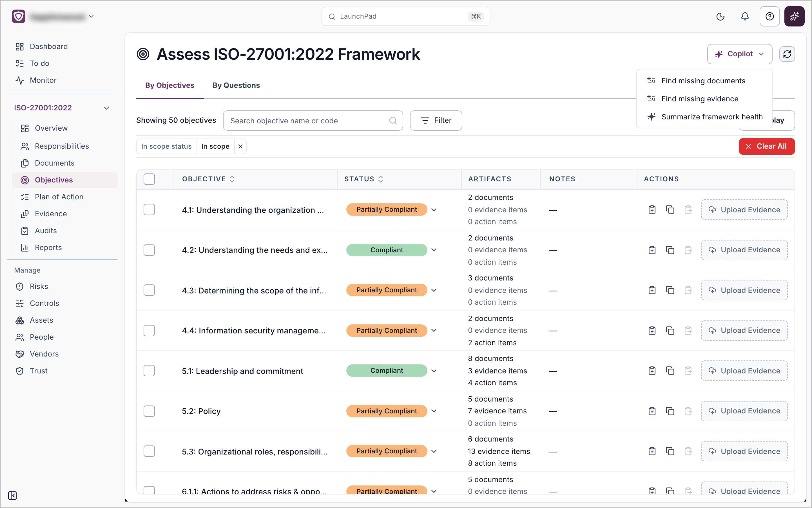Click the LaunchPad search bar
The height and width of the screenshot is (508, 812).
(x=405, y=16)
